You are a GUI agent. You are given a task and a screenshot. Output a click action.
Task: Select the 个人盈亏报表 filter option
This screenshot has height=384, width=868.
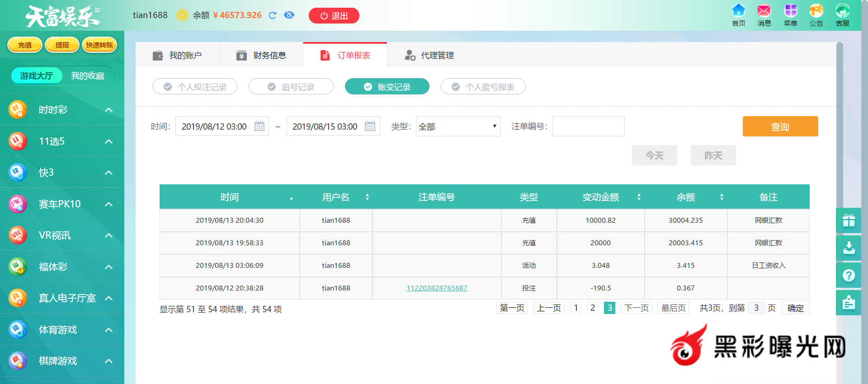(x=483, y=87)
